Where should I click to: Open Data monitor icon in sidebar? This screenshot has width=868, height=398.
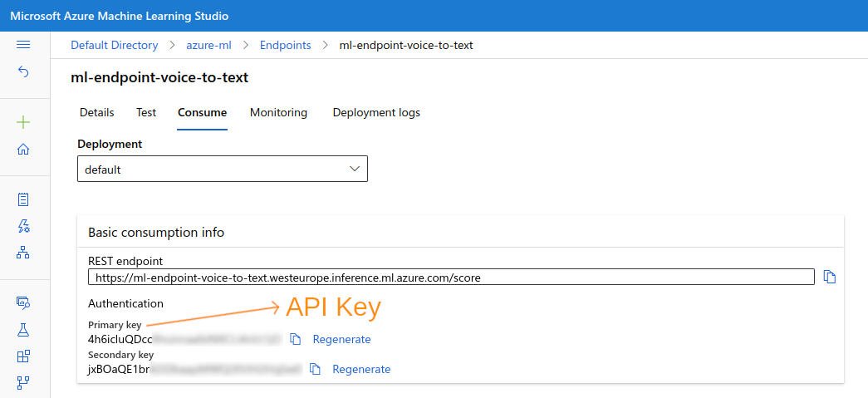[x=23, y=302]
